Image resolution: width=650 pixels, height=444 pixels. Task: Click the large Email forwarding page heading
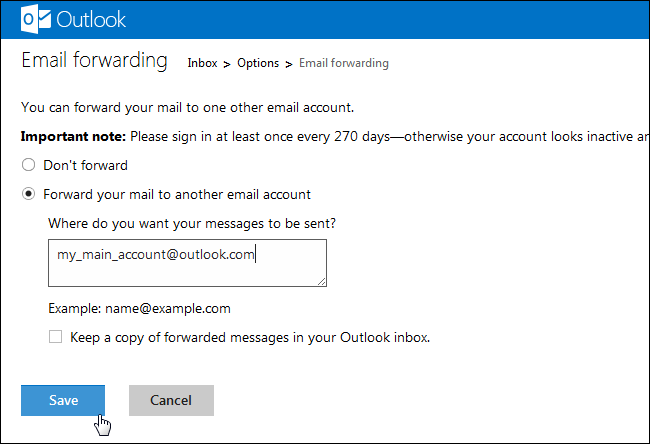[94, 60]
